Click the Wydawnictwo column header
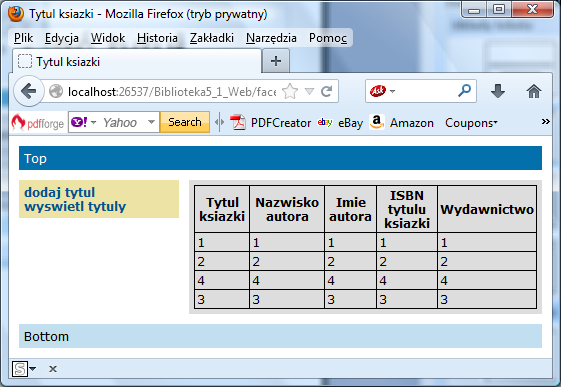Image resolution: width=561 pixels, height=387 pixels. (487, 209)
